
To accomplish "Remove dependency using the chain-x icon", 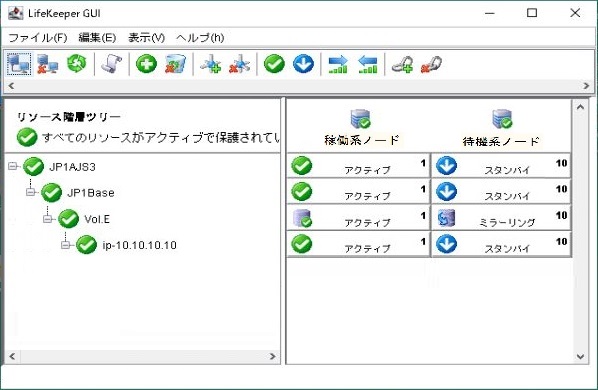I will tap(431, 64).
